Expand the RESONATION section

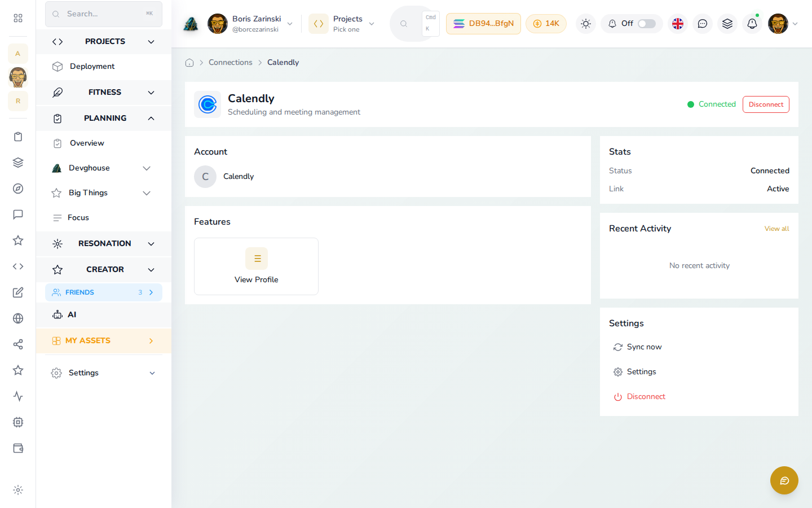point(104,244)
